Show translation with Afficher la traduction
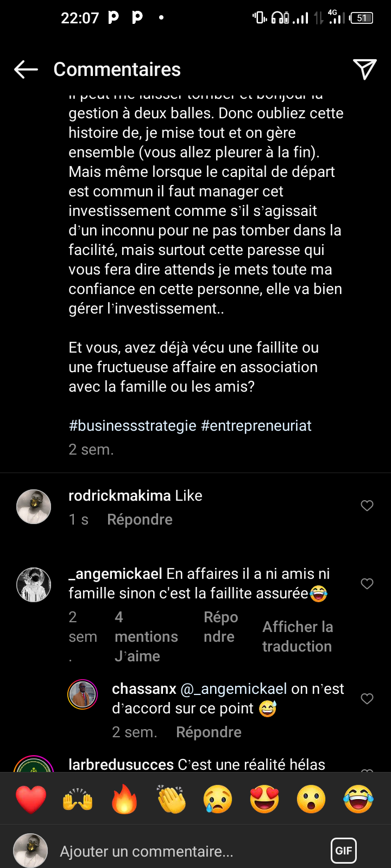Image resolution: width=391 pixels, height=868 pixels. click(x=297, y=637)
